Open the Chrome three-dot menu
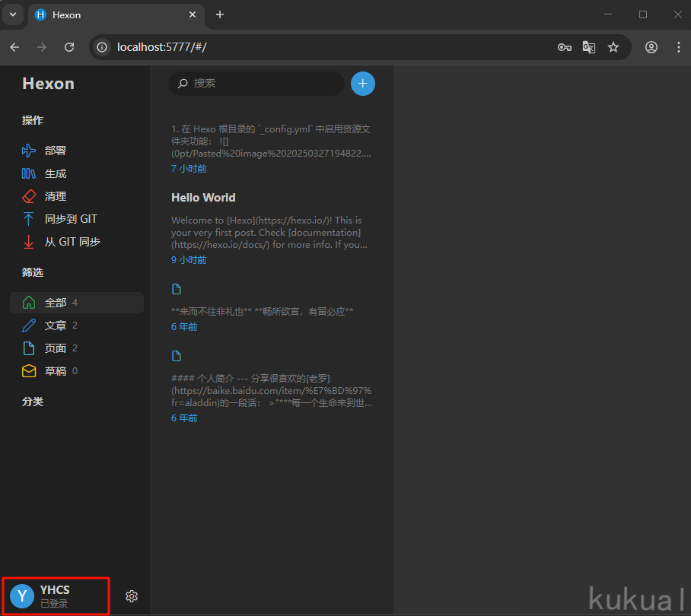The width and height of the screenshot is (691, 616). point(679,47)
